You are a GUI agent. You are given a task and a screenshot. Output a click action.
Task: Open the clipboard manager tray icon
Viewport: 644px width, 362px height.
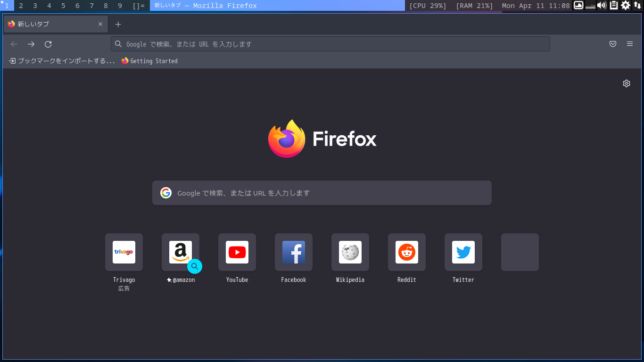pos(614,5)
